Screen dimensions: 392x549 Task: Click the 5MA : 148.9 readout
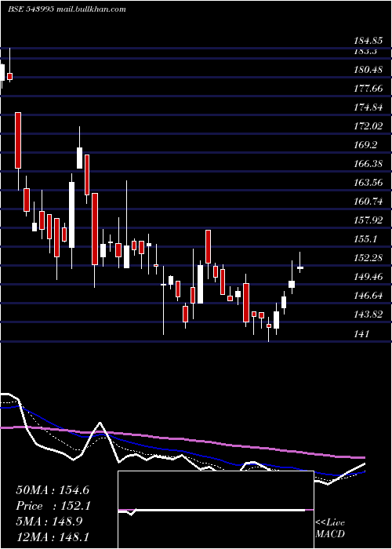(x=49, y=522)
